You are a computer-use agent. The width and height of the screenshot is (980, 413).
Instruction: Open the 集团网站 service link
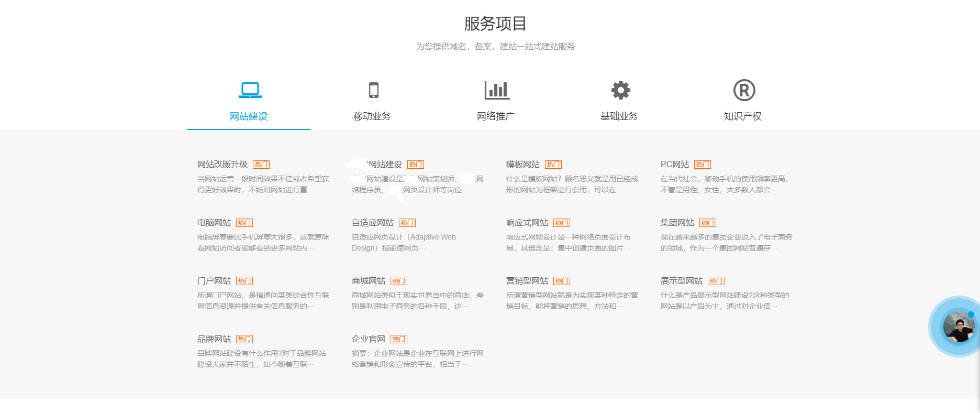[x=677, y=223]
